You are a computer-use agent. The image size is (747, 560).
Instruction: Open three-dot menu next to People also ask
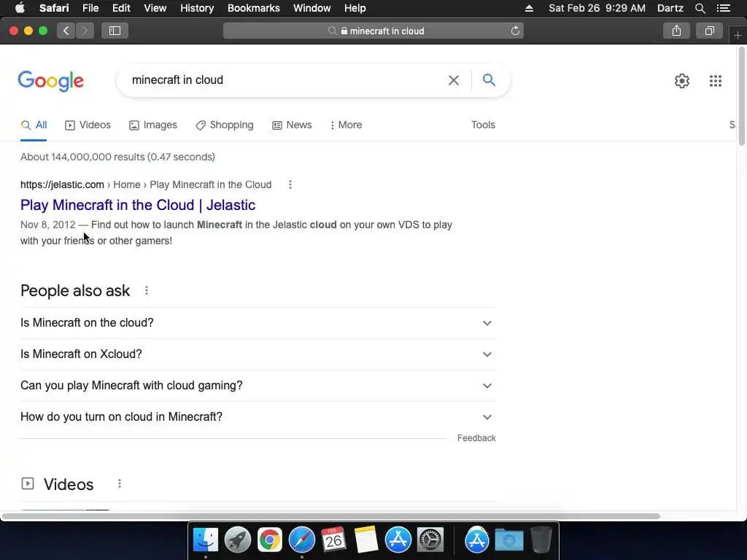(x=147, y=290)
